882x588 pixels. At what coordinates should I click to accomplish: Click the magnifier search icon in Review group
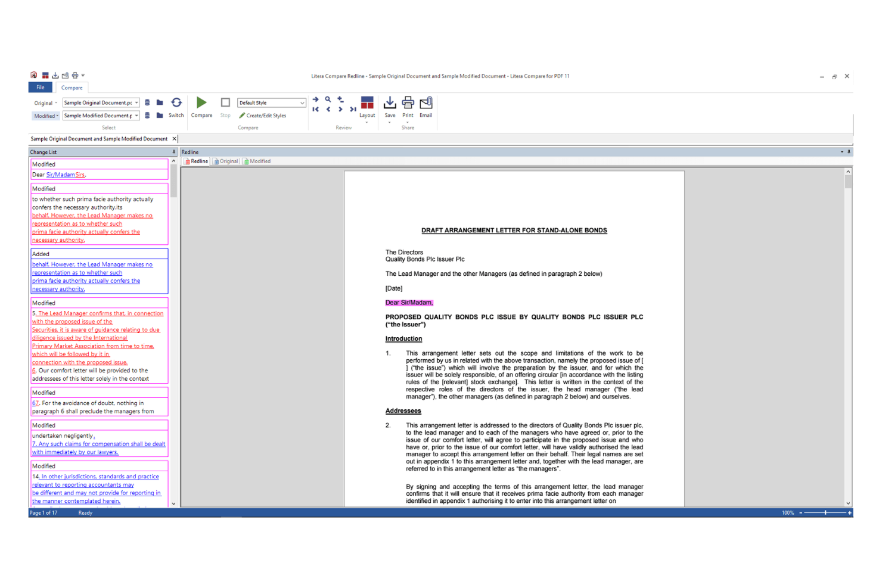click(328, 99)
